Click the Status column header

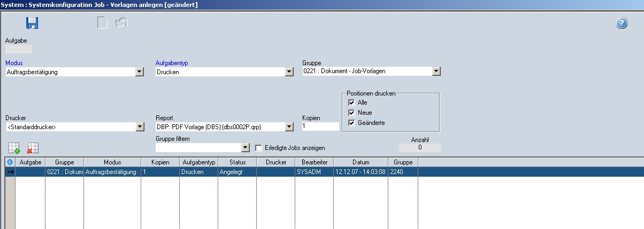(x=237, y=162)
